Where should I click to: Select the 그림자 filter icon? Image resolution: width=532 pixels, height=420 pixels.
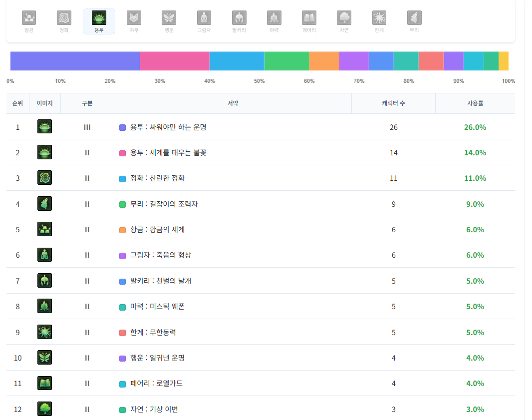[204, 18]
